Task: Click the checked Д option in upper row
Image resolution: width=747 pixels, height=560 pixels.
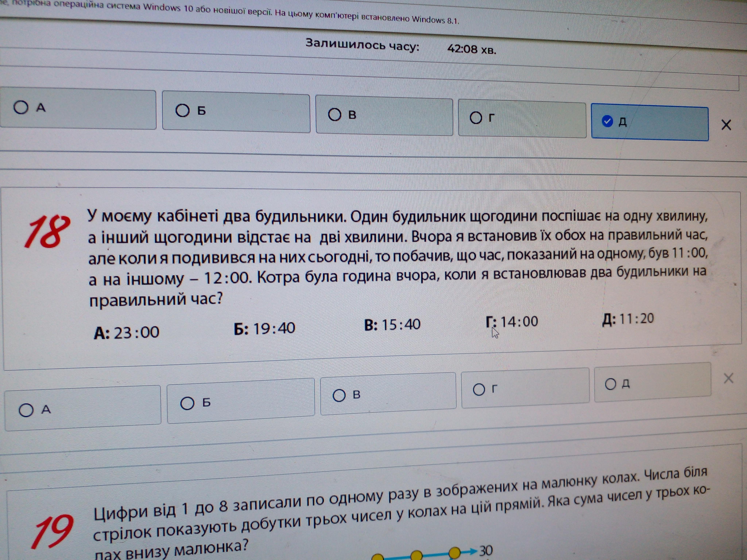Action: coord(607,121)
